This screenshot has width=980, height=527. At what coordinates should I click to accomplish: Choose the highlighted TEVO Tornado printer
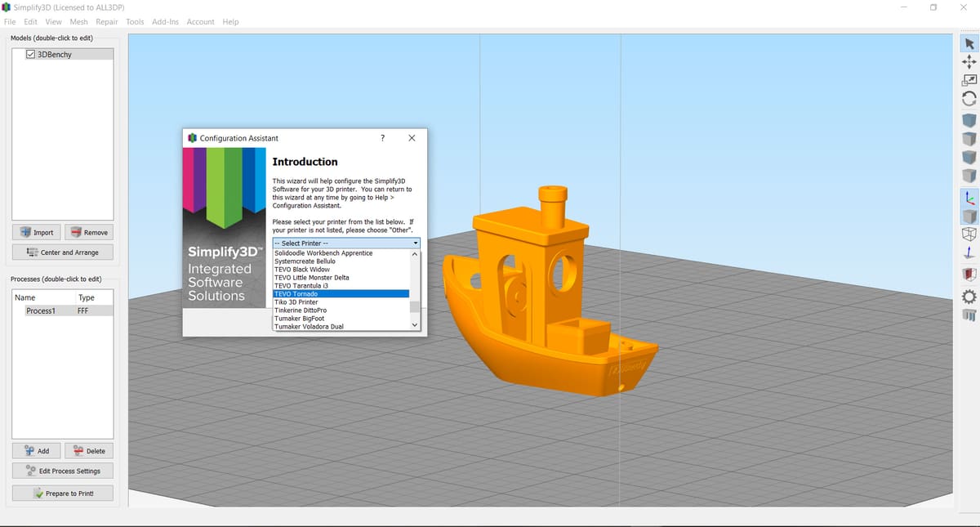[x=341, y=294]
